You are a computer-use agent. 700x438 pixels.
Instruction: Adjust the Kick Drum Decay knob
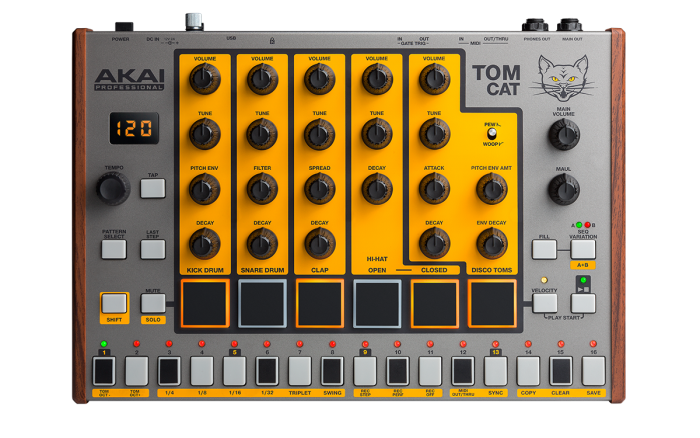tap(204, 244)
